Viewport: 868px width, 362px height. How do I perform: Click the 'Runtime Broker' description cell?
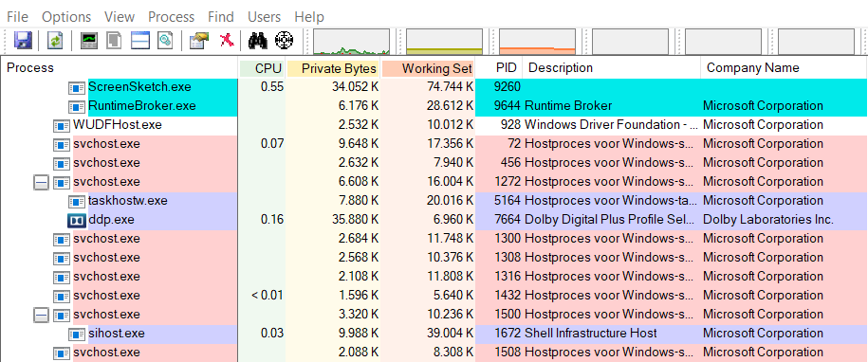click(568, 106)
